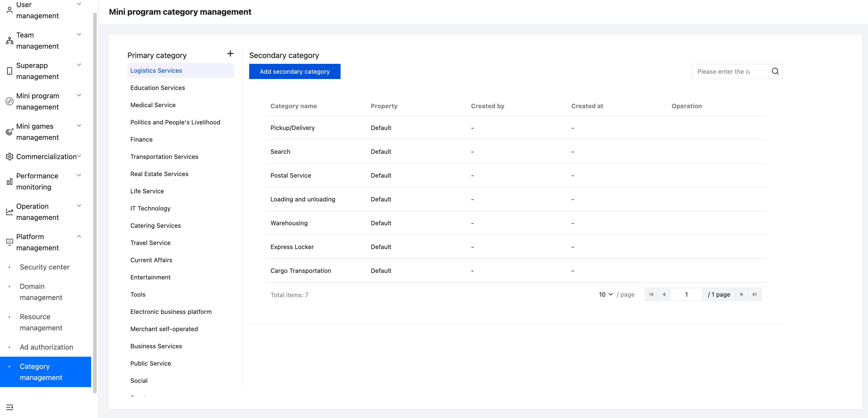Click the search magnifier icon
Image resolution: width=868 pixels, height=418 pixels.
775,71
